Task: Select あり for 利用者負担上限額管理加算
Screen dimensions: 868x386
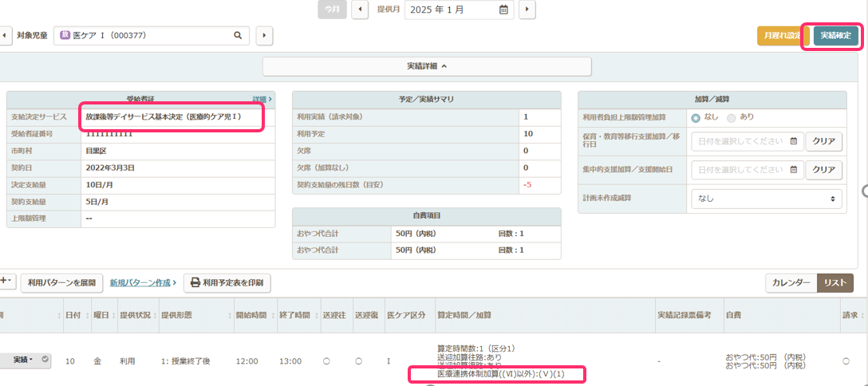Action: pyautogui.click(x=731, y=117)
